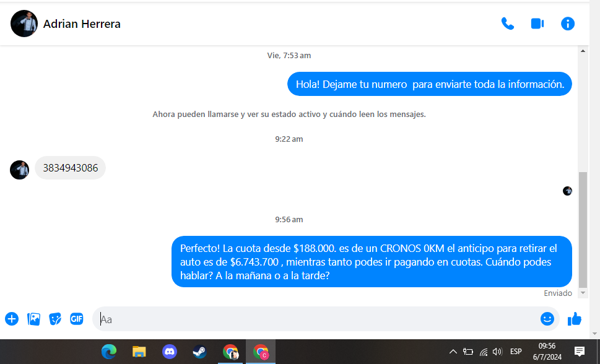Open more actions plus icon
Image resolution: width=600 pixels, height=364 pixels.
click(x=12, y=319)
